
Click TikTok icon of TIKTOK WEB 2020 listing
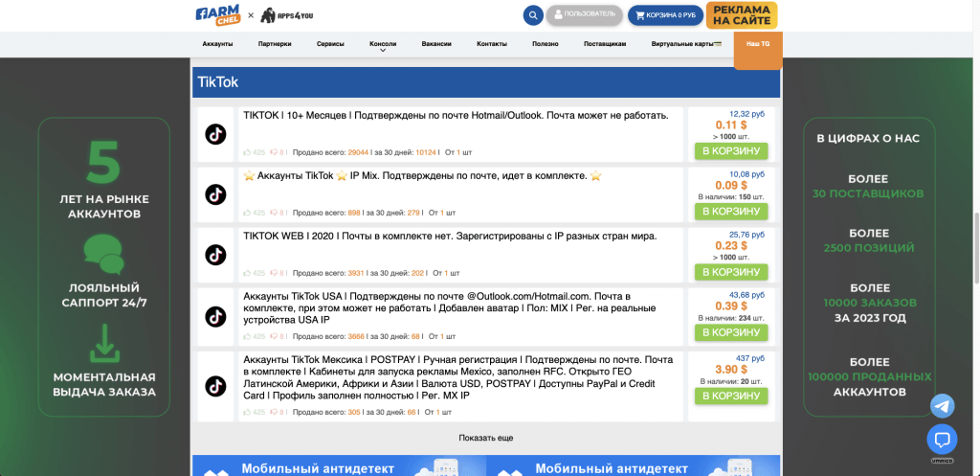tap(215, 255)
